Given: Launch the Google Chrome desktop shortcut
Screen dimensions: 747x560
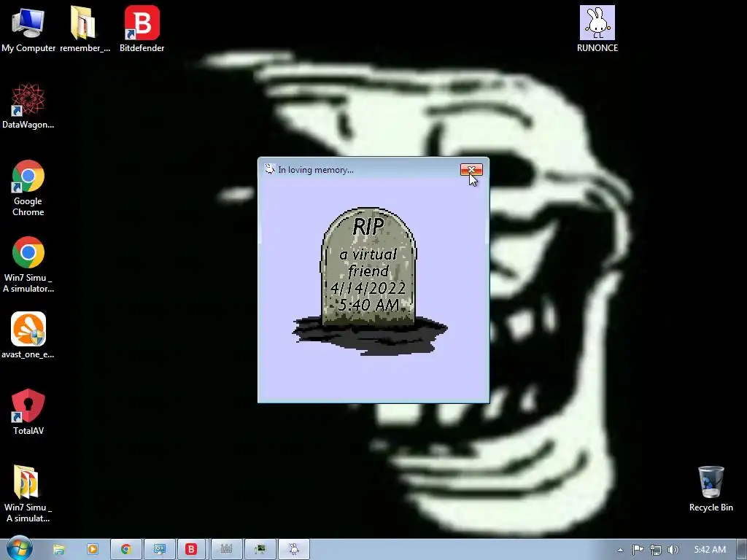Looking at the screenshot, I should [x=28, y=187].
